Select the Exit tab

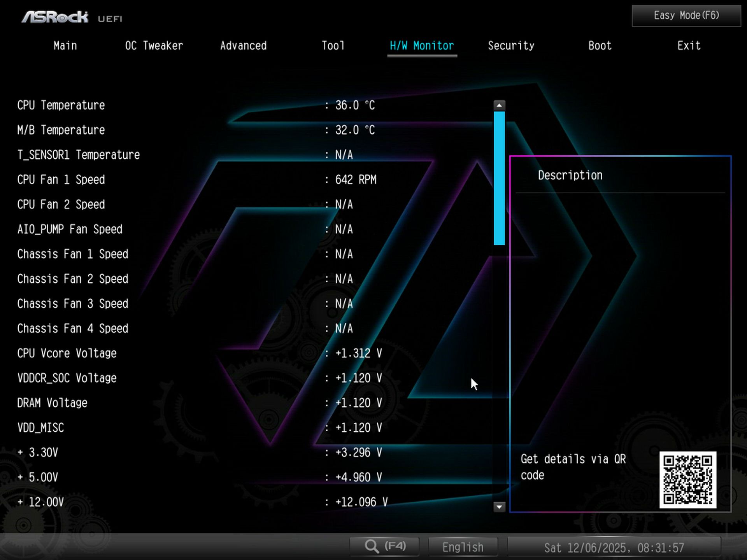(689, 45)
